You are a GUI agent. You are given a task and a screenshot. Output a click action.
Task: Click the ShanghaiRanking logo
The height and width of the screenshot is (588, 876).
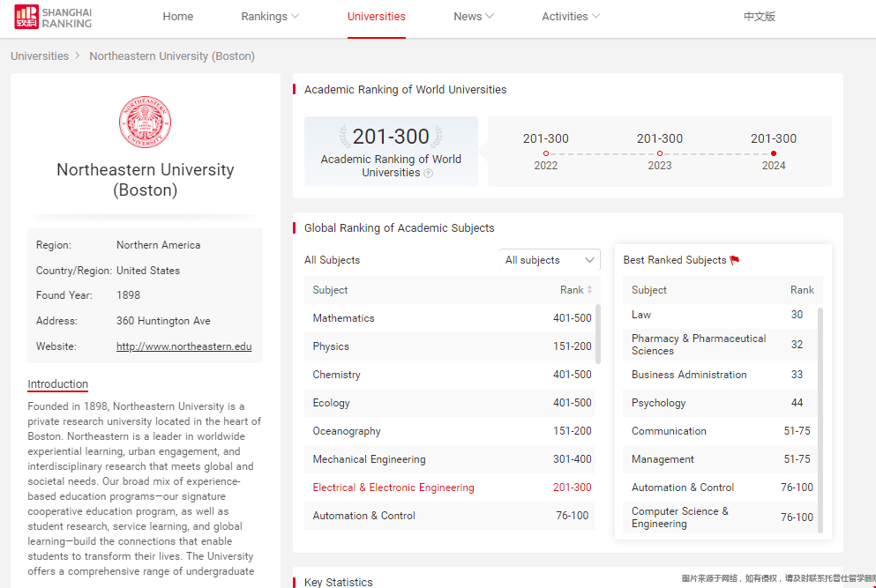pos(53,17)
